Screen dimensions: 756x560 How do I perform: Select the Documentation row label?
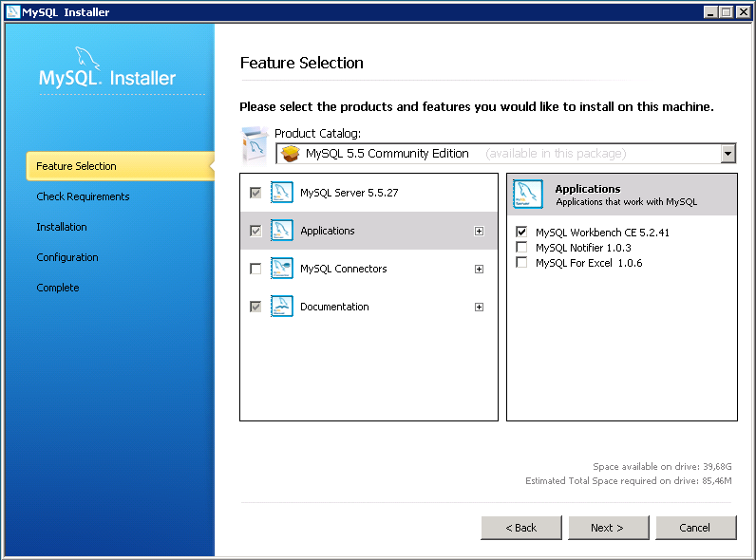pyautogui.click(x=334, y=307)
